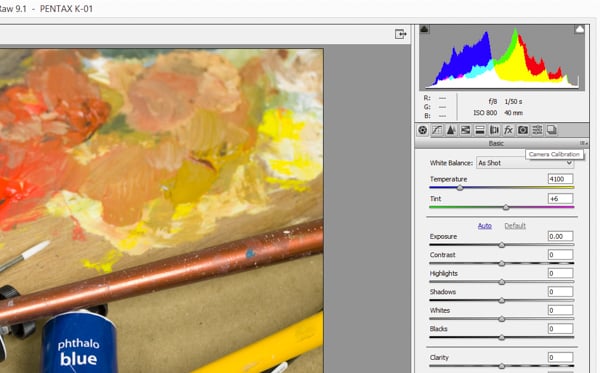600x373 pixels.
Task: Click the 'ISO 800' readout text
Action: pyautogui.click(x=485, y=113)
